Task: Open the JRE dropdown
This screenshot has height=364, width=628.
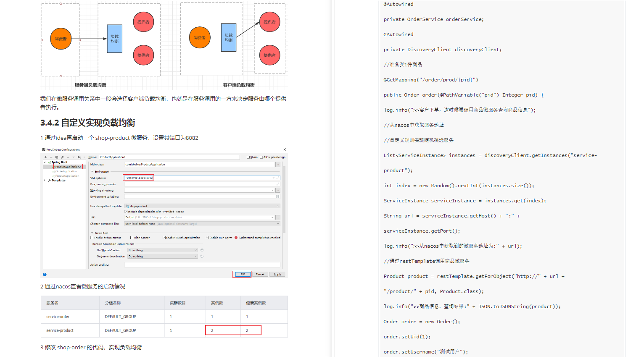Action: click(273, 217)
